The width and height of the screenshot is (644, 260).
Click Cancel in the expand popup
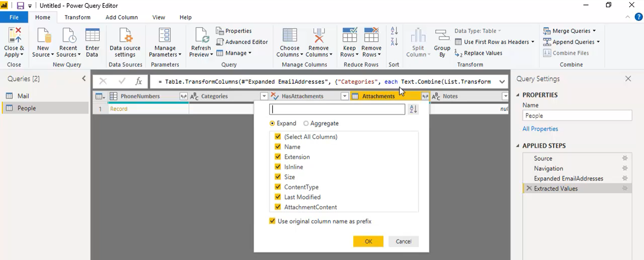tap(404, 241)
